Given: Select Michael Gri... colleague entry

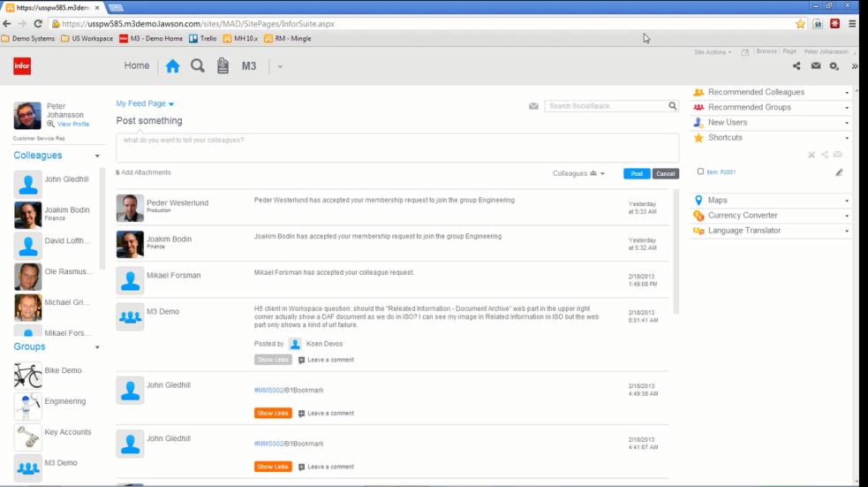Looking at the screenshot, I should (x=51, y=308).
